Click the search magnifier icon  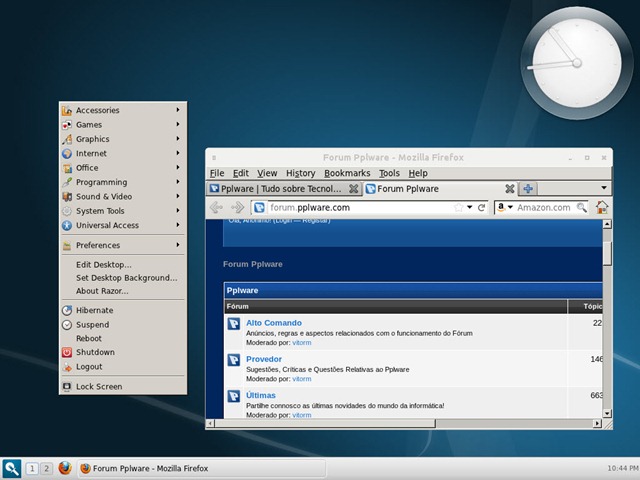point(582,207)
